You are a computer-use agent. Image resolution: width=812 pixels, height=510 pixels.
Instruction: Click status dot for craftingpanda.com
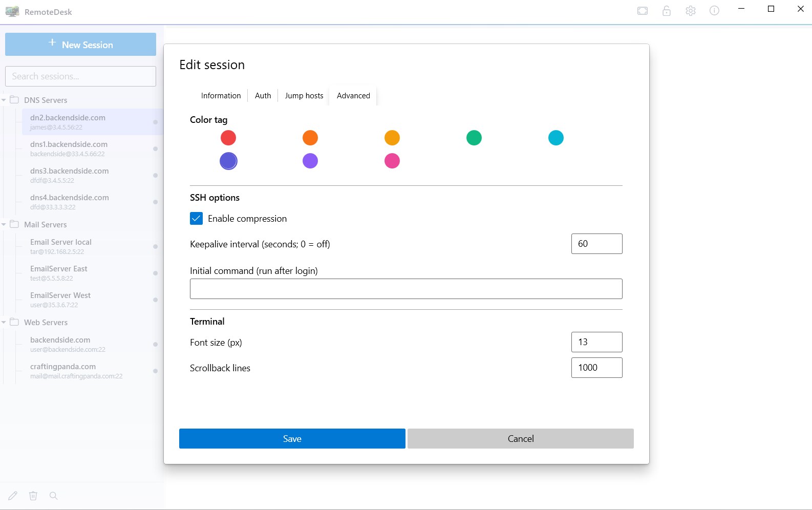pos(155,371)
